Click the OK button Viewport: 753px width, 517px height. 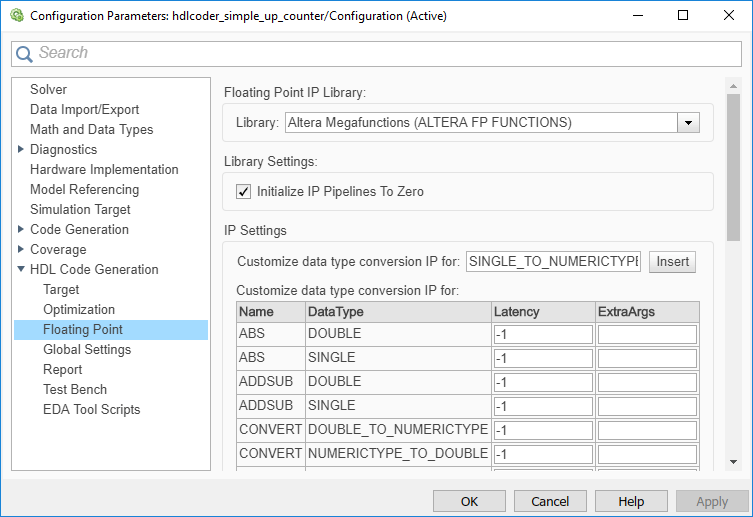click(469, 501)
